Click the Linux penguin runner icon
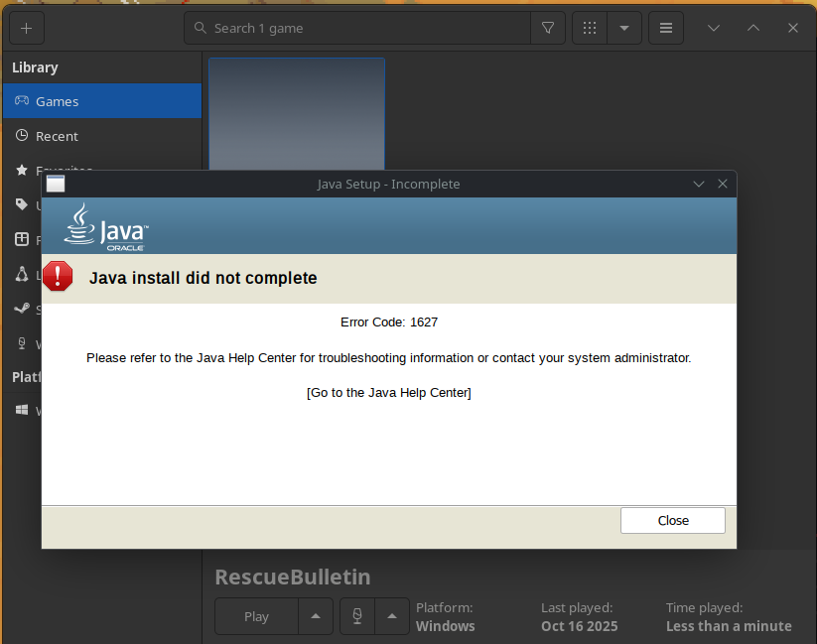Viewport: 817px width, 644px height. point(22,274)
